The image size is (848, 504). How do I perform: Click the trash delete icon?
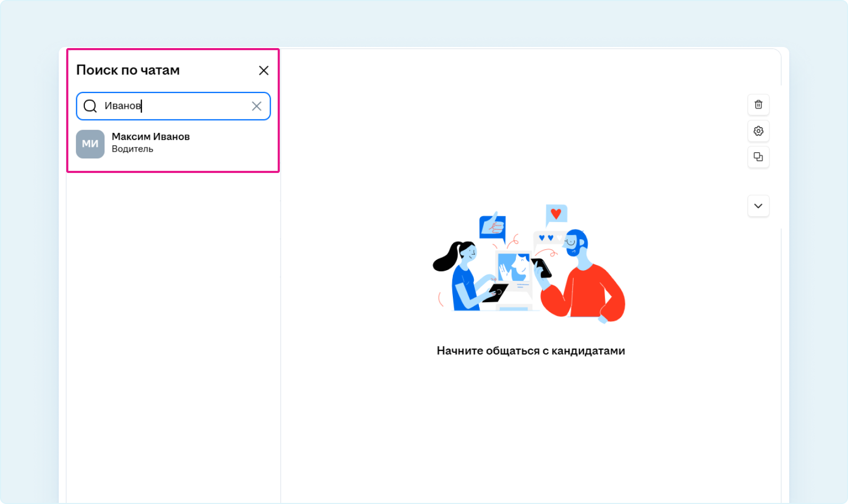(758, 105)
